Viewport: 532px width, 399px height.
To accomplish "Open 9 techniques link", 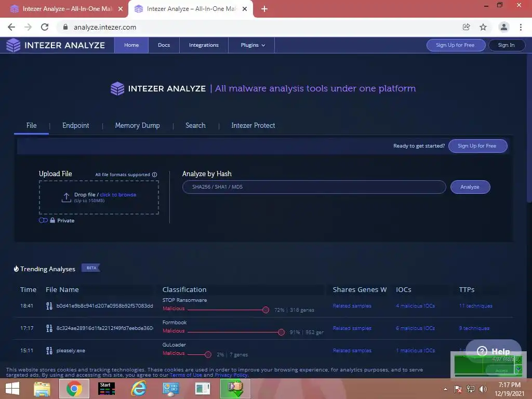I will pos(474,328).
